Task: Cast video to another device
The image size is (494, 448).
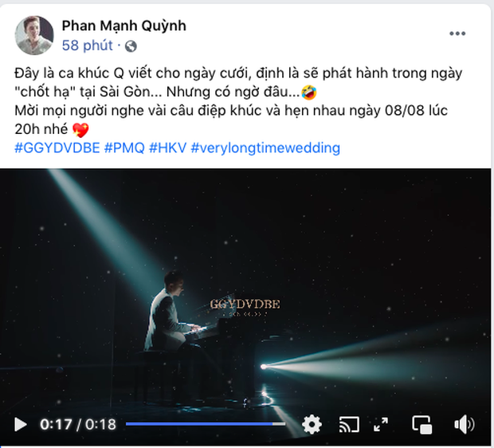Action: (349, 424)
